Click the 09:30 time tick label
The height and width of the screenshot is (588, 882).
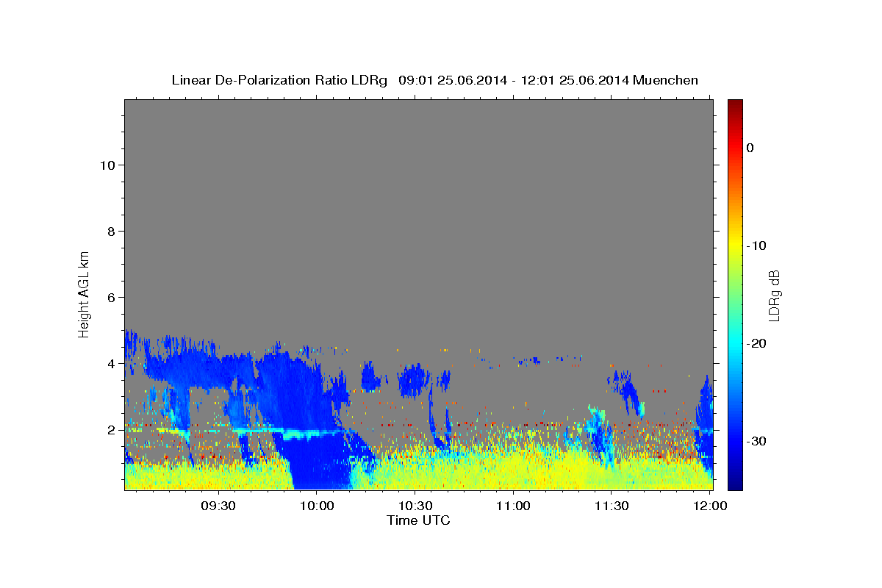(218, 506)
